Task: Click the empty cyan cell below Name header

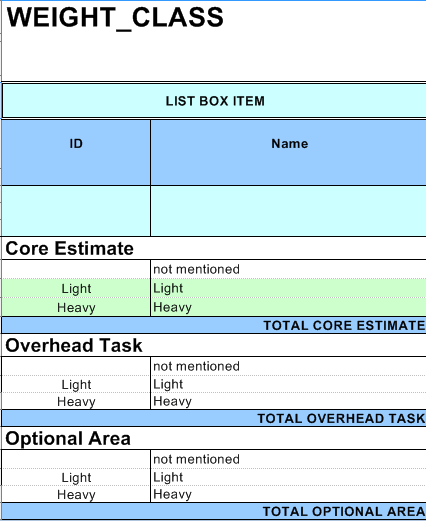Action: click(289, 211)
